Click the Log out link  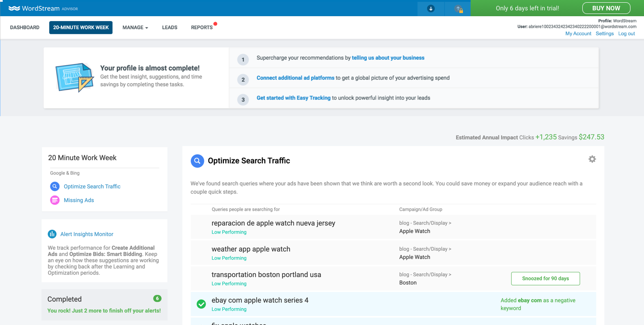[626, 34]
